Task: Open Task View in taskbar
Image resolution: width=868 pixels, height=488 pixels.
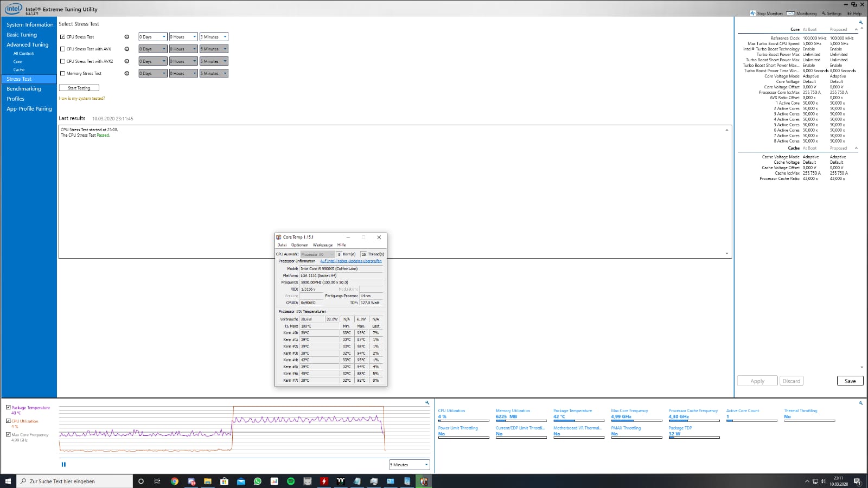Action: point(157,481)
